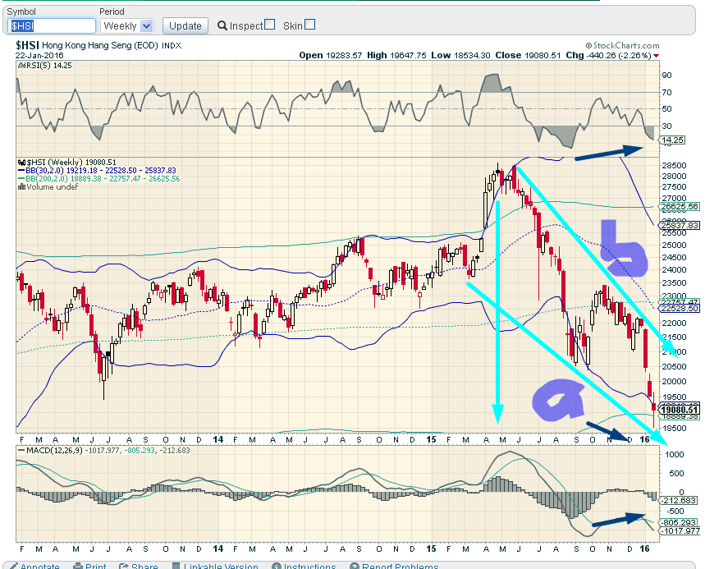The height and width of the screenshot is (569, 728).
Task: Click the $HSI (Weekly) 19080.51 legend label
Action: click(x=67, y=162)
